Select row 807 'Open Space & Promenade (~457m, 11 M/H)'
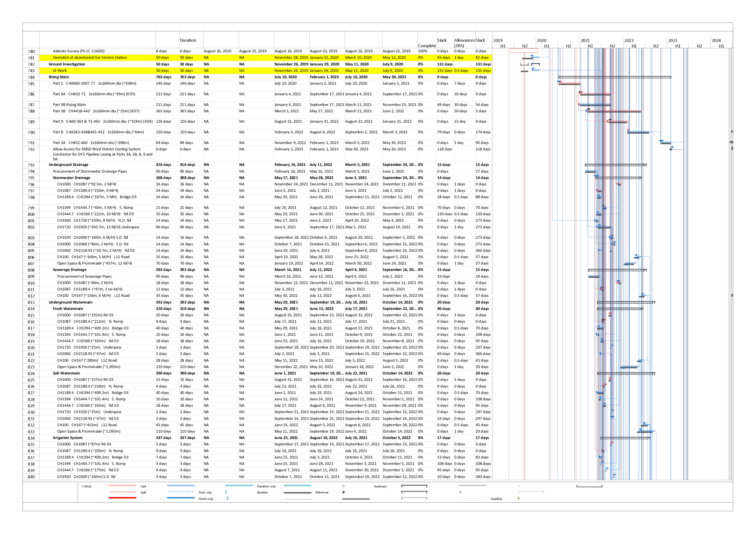This screenshot has width=756, height=534. (x=94, y=264)
